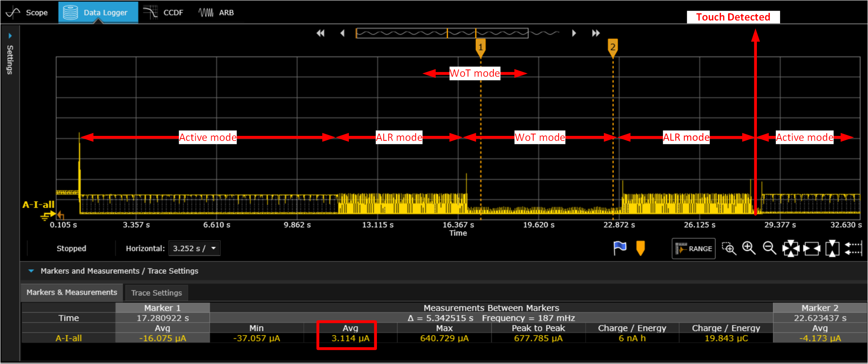This screenshot has width=868, height=364.
Task: Click Marker 2 Avg value -4.173 µA
Action: (820, 338)
